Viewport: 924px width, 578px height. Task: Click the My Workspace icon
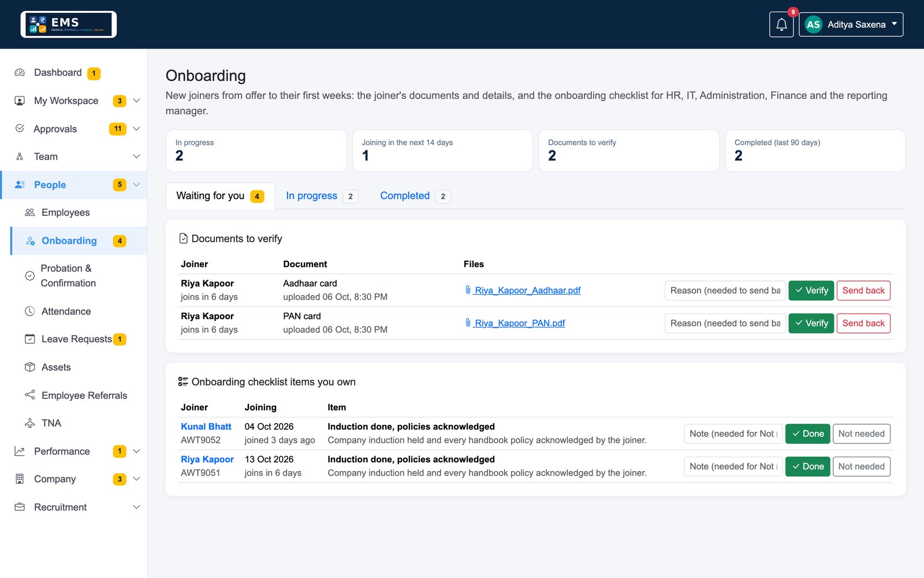[x=20, y=101]
